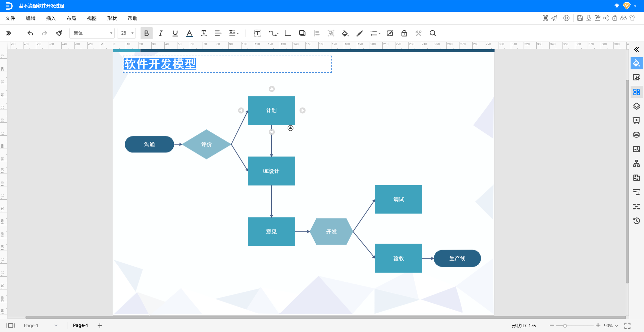Open the font name dropdown 黑体
This screenshot has height=332, width=644.
pos(92,33)
